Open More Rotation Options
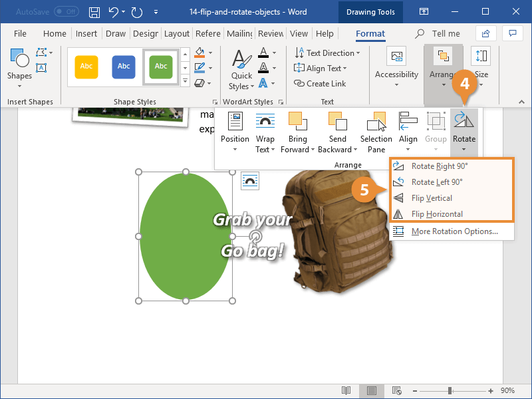The image size is (532, 399). pos(452,231)
